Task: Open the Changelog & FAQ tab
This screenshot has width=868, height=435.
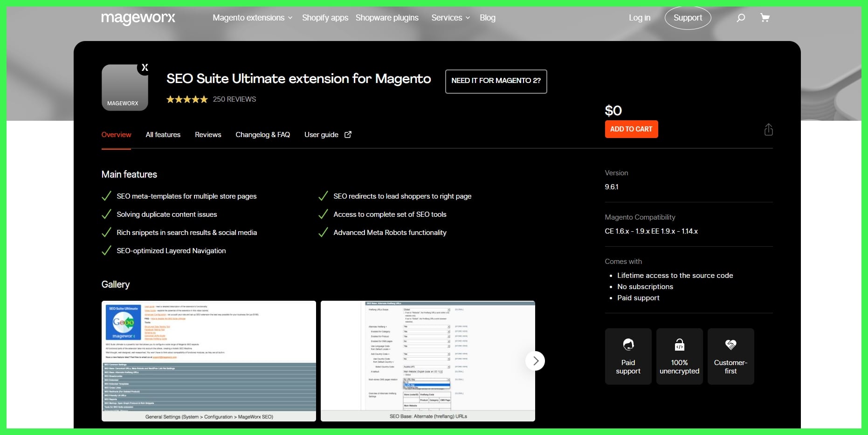Action: pos(262,134)
